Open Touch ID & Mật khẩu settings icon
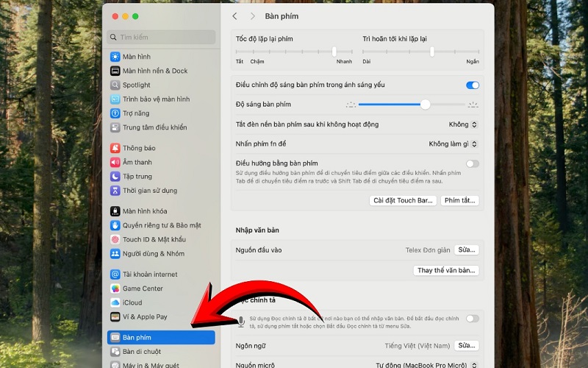This screenshot has height=368, width=588. 115,239
